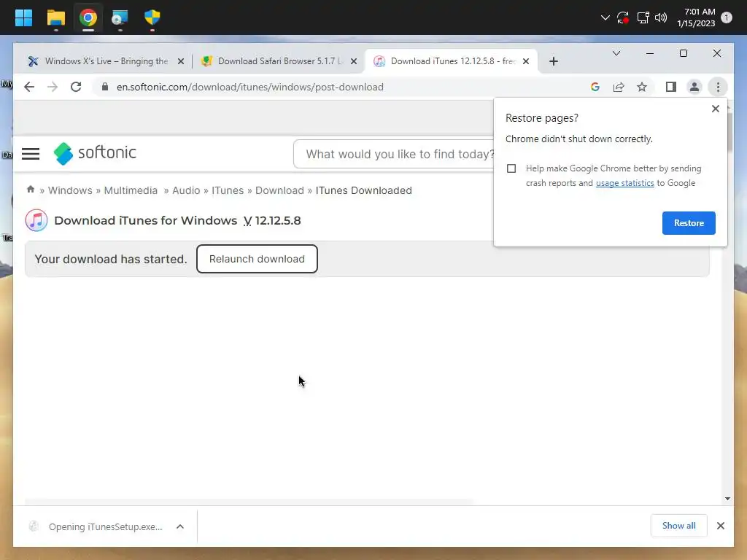Reload the current page
Image resolution: width=747 pixels, height=560 pixels.
tap(76, 87)
